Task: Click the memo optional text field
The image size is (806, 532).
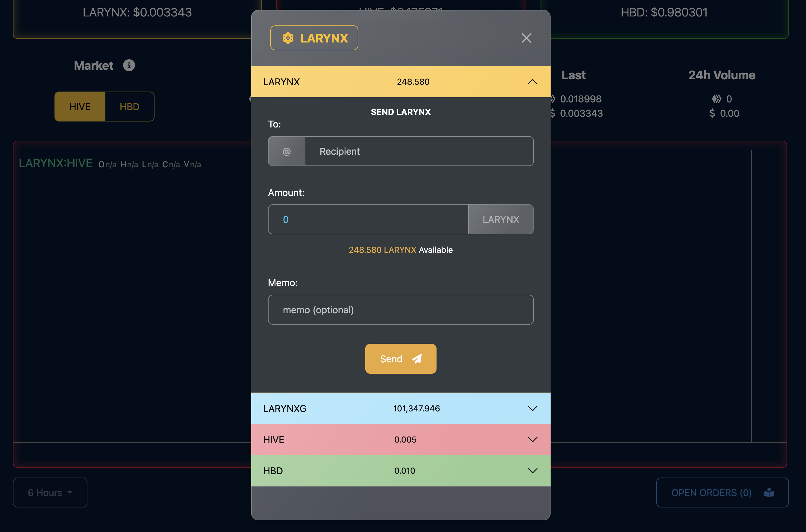Action: 401,309
